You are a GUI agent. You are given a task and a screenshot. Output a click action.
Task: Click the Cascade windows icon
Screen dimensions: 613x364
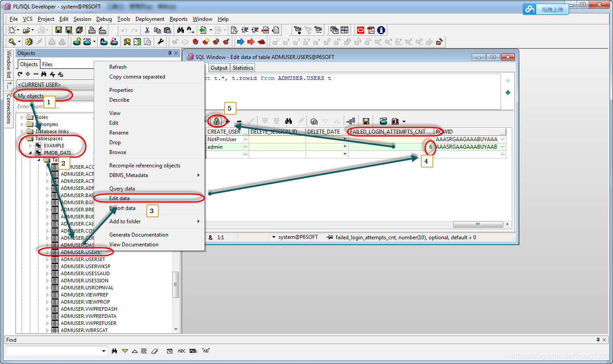[x=334, y=30]
